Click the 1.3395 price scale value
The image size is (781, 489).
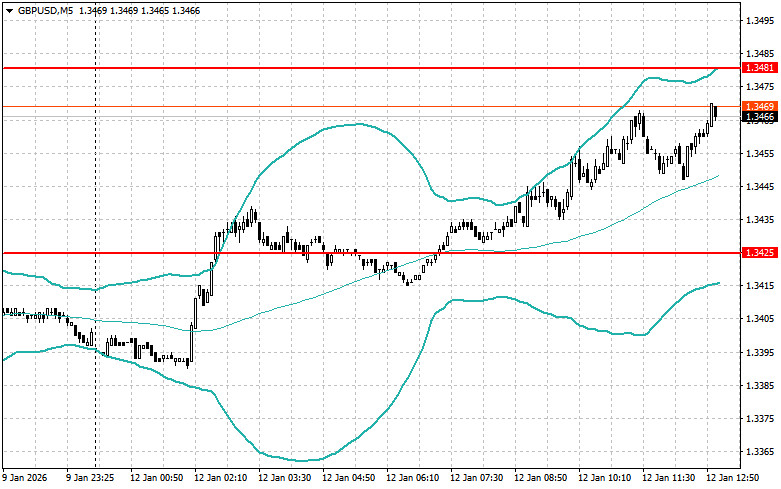[x=760, y=353]
